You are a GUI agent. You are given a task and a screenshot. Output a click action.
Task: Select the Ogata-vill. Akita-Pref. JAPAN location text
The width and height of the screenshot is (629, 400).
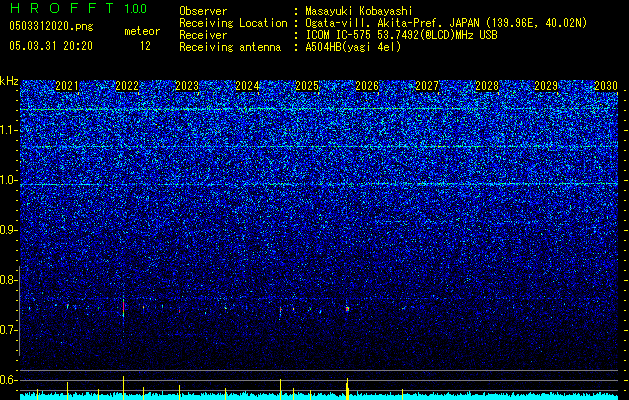pyautogui.click(x=446, y=23)
